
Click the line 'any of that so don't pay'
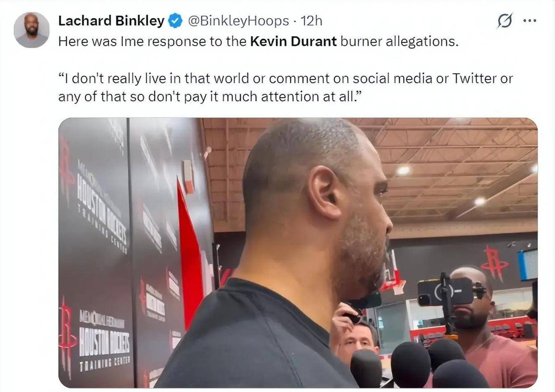[209, 97]
